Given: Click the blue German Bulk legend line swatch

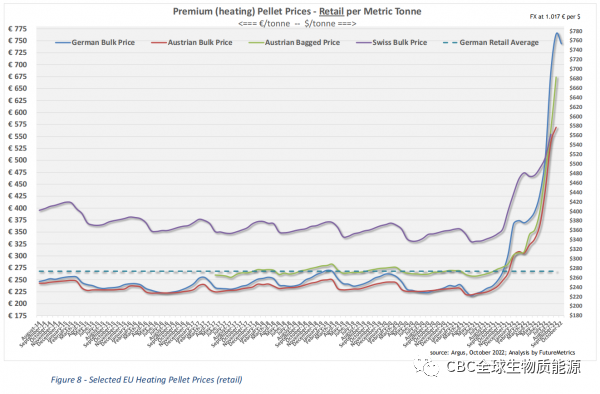Looking at the screenshot, I should coord(63,43).
